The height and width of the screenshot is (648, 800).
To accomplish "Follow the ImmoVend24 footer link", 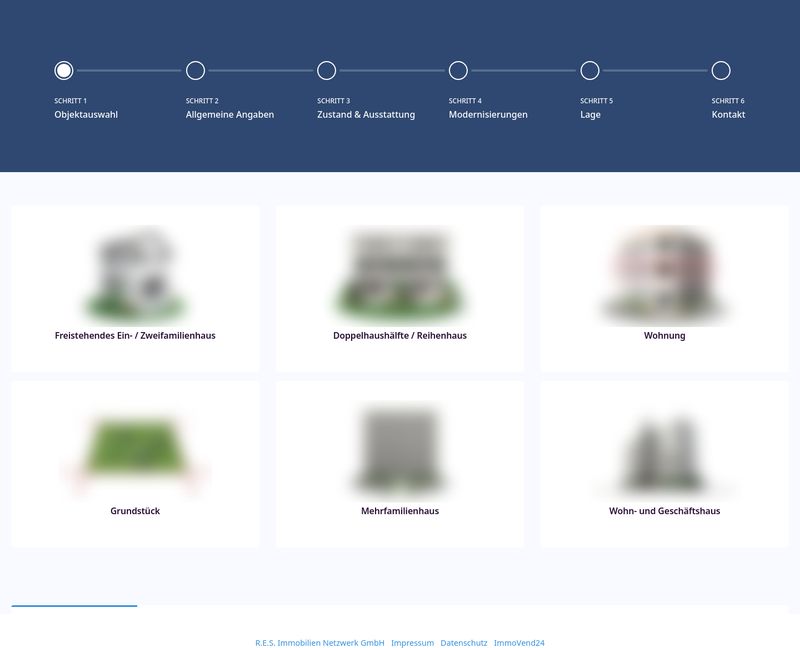I will (519, 643).
